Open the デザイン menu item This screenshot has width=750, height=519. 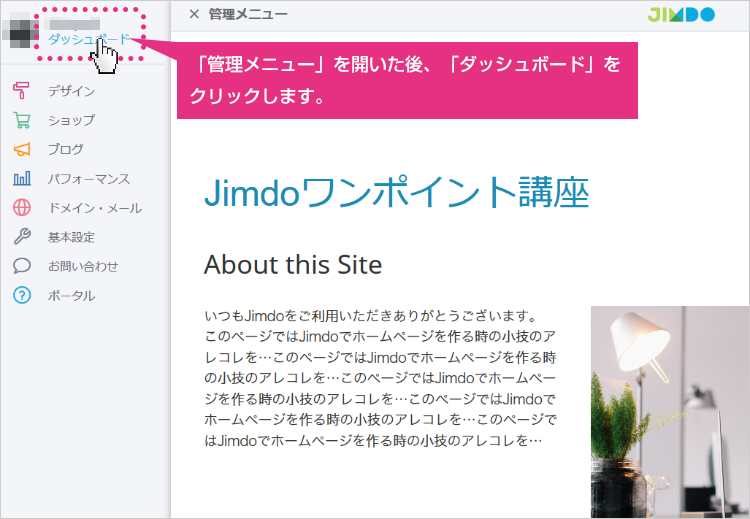pyautogui.click(x=71, y=91)
